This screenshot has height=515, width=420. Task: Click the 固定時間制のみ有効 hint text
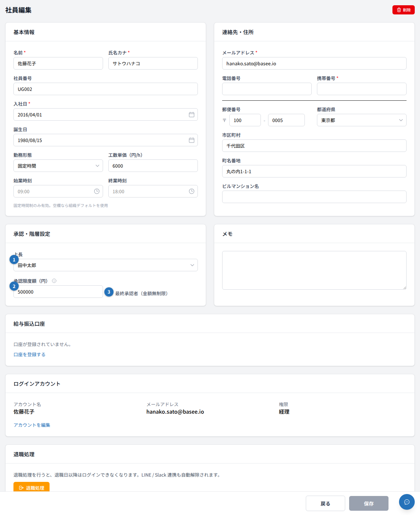coord(61,206)
